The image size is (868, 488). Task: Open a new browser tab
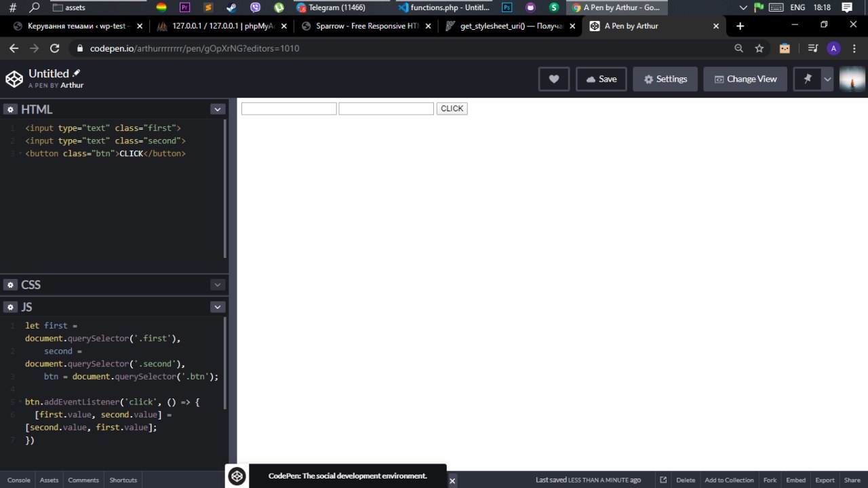(740, 26)
